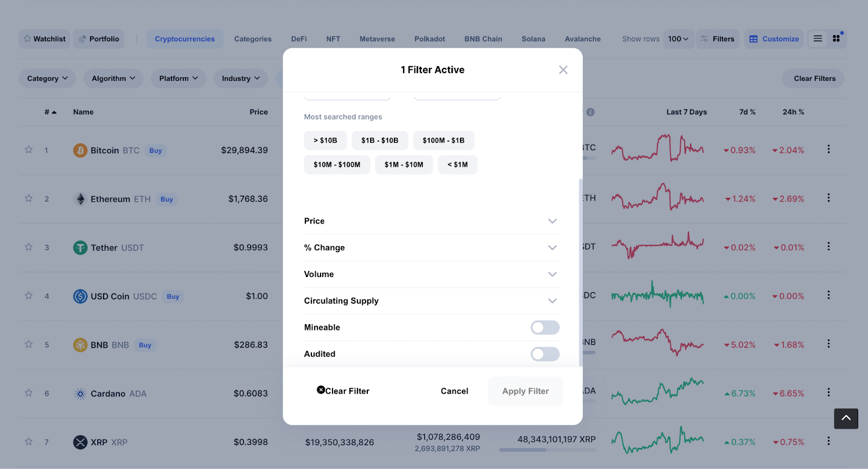The height and width of the screenshot is (469, 868).
Task: Open the USD Coin row three-dot menu
Action: coord(828,295)
